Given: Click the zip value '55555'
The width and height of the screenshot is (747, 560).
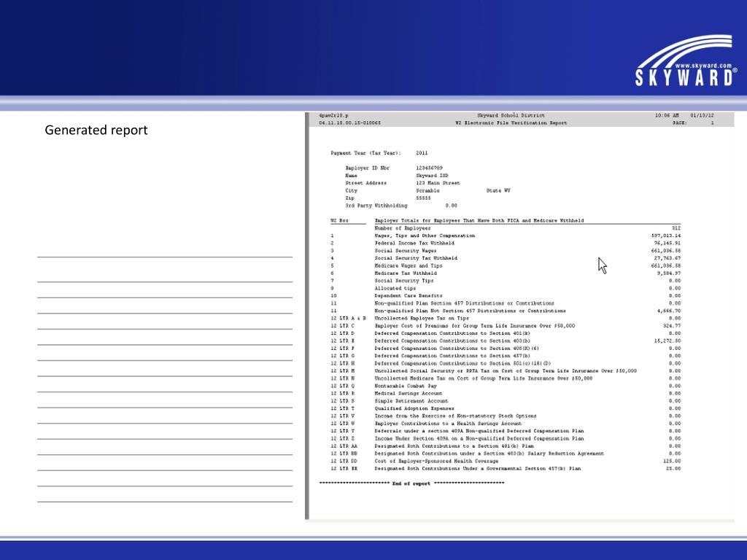Looking at the screenshot, I should [423, 198].
